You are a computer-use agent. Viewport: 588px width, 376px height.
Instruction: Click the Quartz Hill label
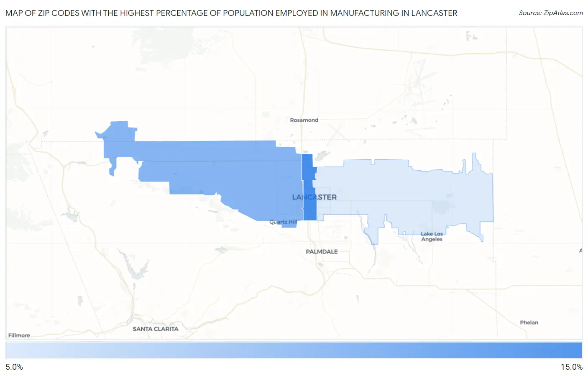point(283,222)
